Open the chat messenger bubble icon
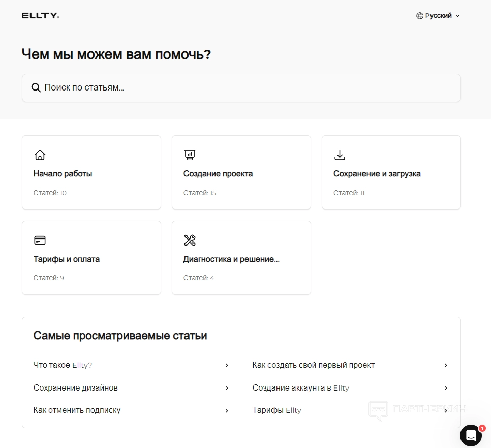Image resolution: width=492 pixels, height=448 pixels. pyautogui.click(x=471, y=435)
